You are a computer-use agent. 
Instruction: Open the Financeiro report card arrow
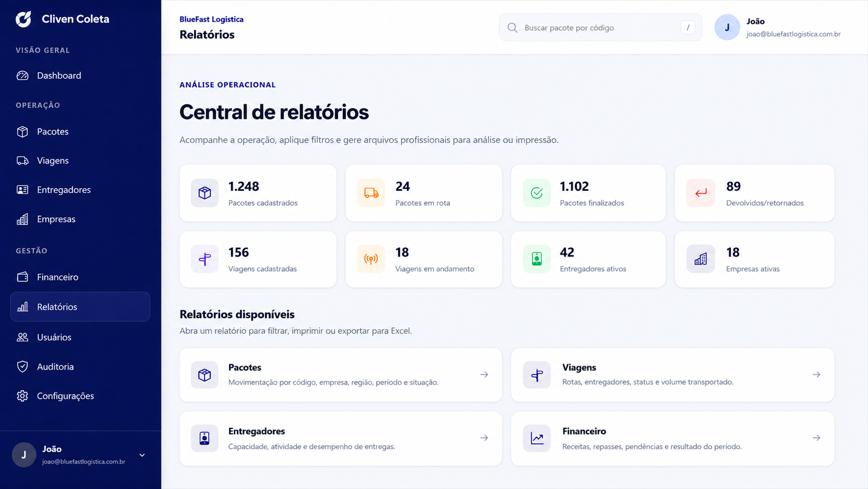pos(816,438)
